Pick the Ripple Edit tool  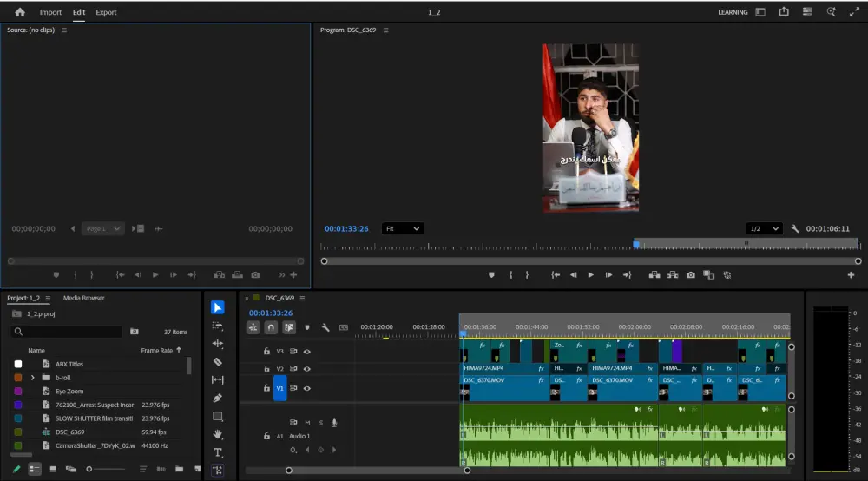218,344
